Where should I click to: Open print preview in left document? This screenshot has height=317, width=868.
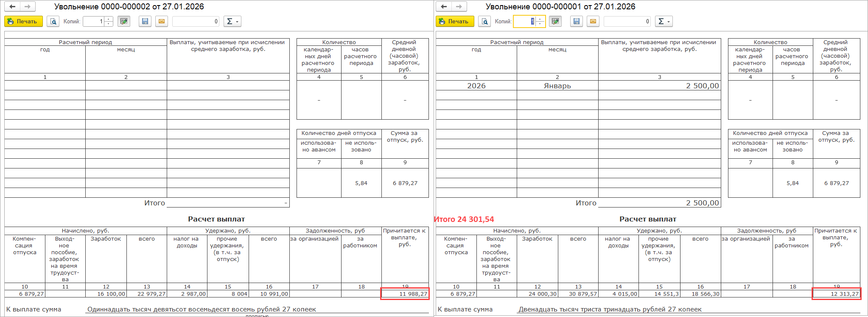point(53,21)
